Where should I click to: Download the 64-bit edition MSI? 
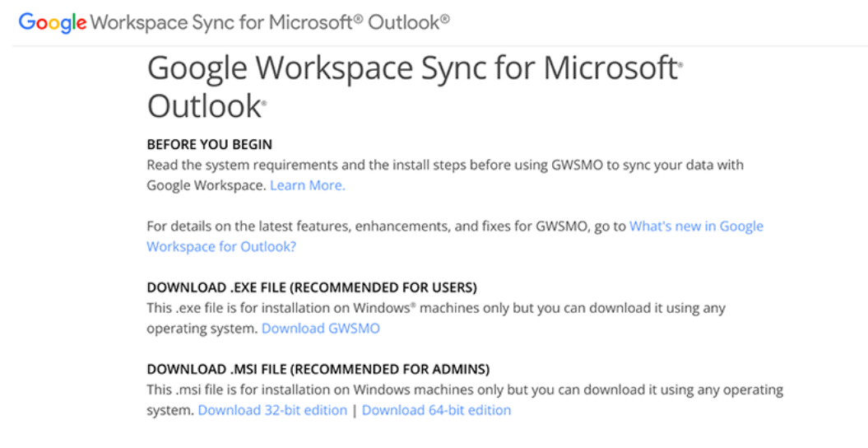[x=436, y=410]
